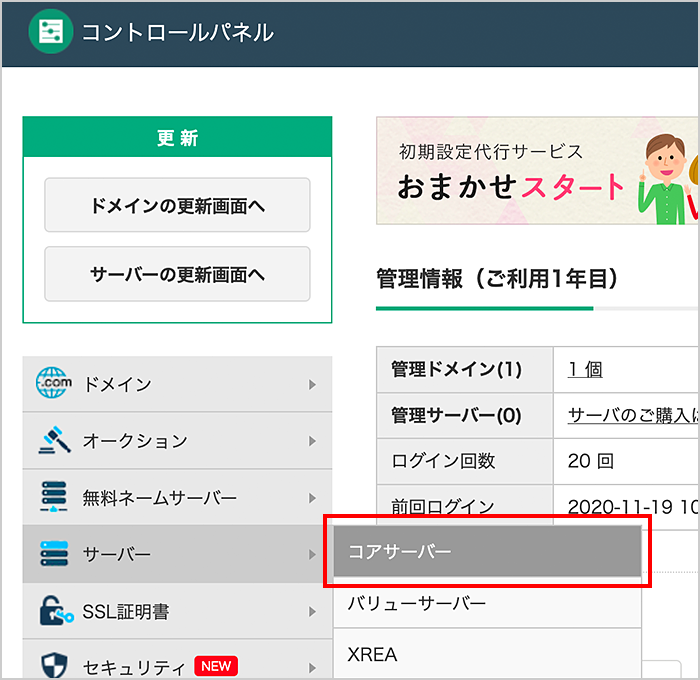Open the 1 個 managed domain link

click(585, 370)
